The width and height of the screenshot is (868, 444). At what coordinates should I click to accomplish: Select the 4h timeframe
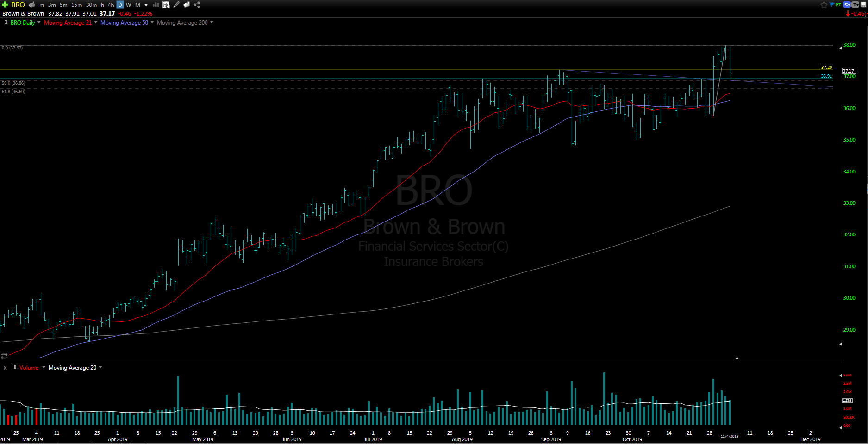111,5
